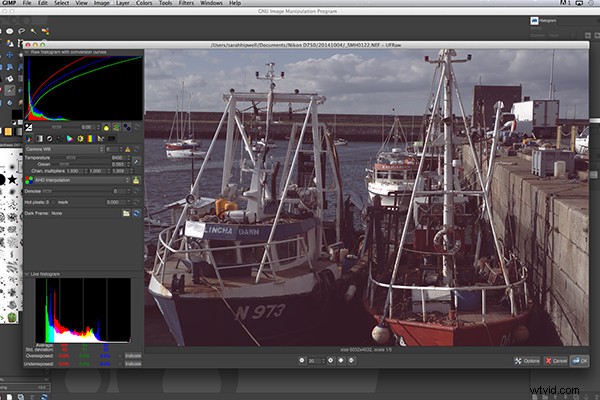Select GIMP Fuzzy Select wand tool

pos(34,31)
